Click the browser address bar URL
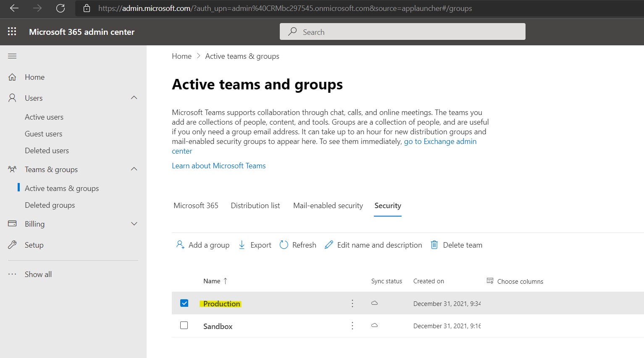The image size is (644, 358). tap(285, 8)
